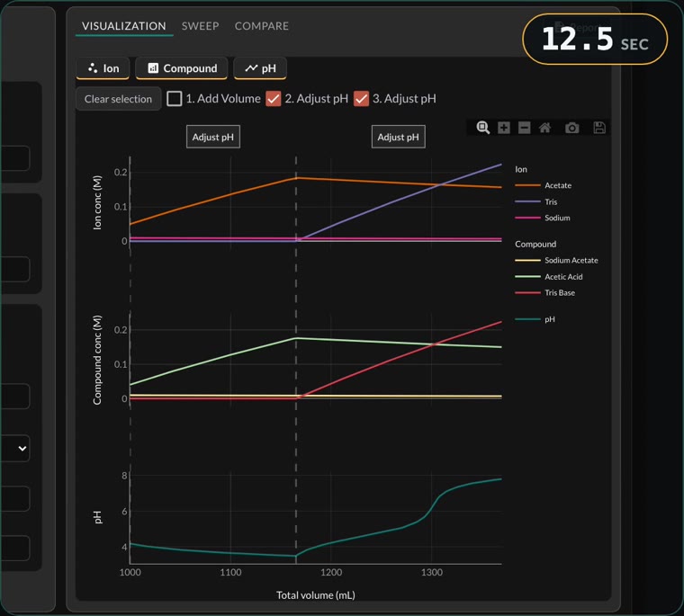Click the save disk icon in chart toolbar
The width and height of the screenshot is (684, 616).
coord(599,128)
